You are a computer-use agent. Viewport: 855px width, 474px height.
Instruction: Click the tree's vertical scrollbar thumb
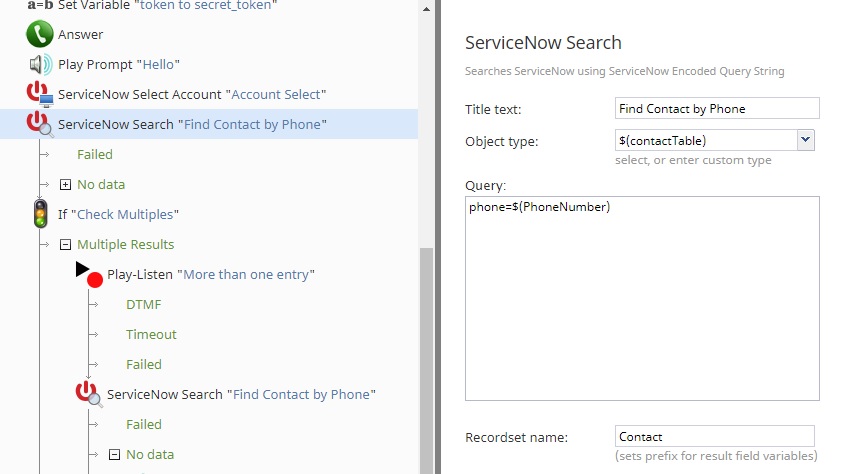click(426, 361)
